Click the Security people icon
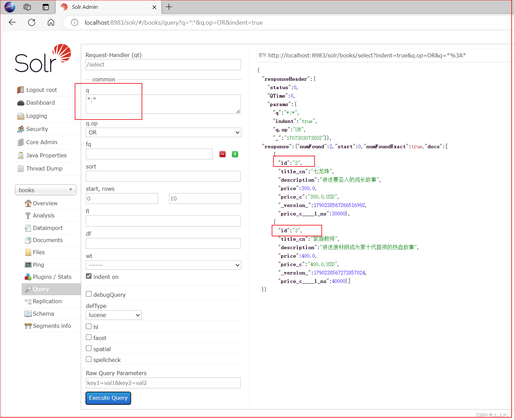Image resolution: width=514 pixels, height=420 pixels. point(21,129)
